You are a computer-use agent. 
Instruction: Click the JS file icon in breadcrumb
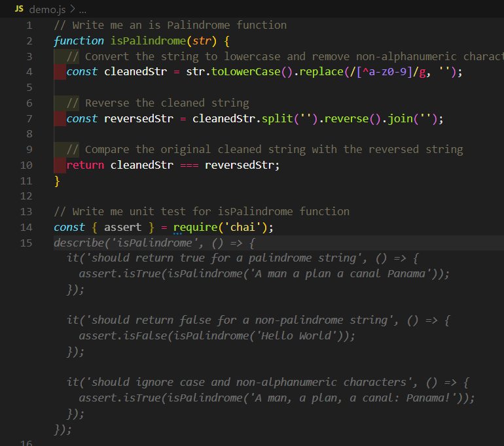(19, 9)
